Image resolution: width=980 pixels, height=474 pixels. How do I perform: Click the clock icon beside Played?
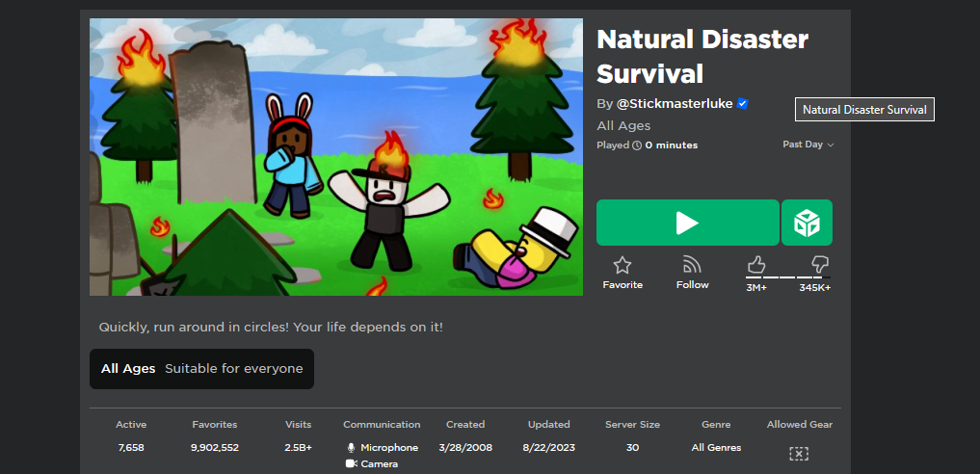click(637, 145)
